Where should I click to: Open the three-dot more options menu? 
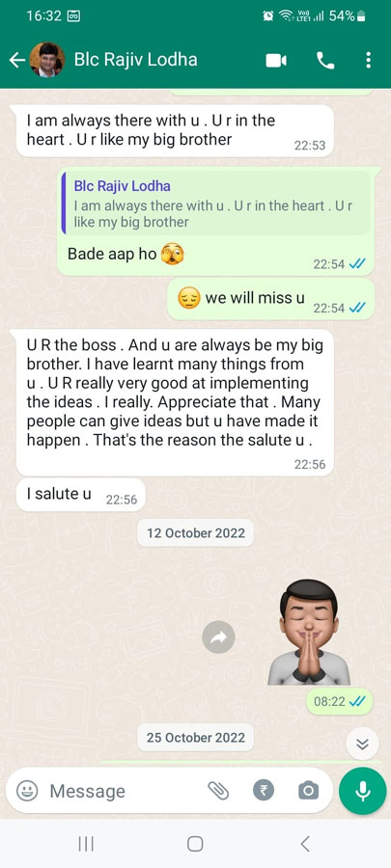coord(368,60)
